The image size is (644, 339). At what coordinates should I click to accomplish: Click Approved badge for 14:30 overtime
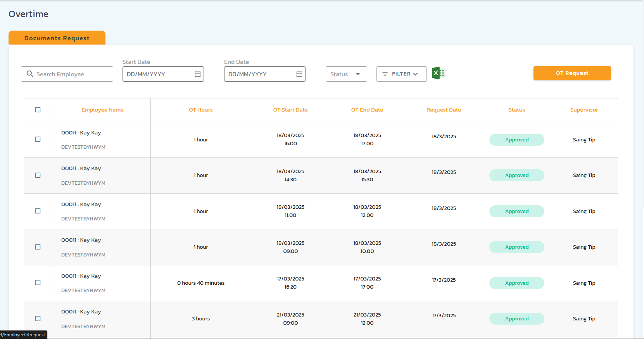point(516,176)
